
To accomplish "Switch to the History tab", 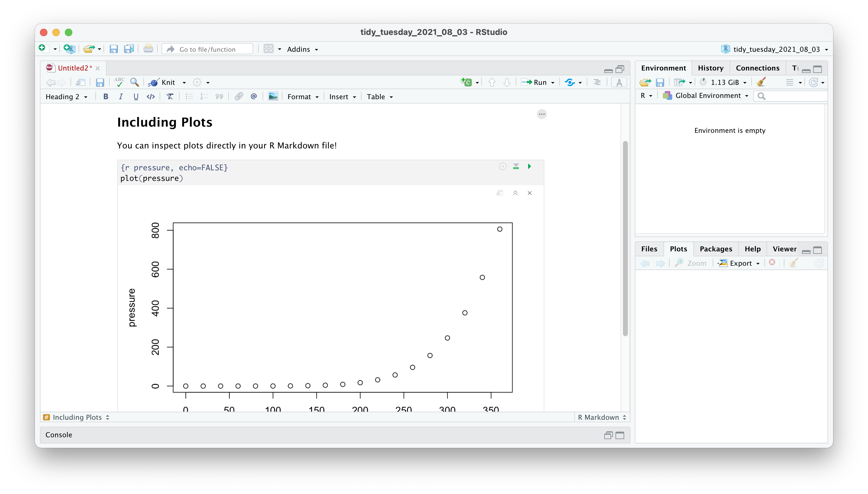I will point(711,68).
